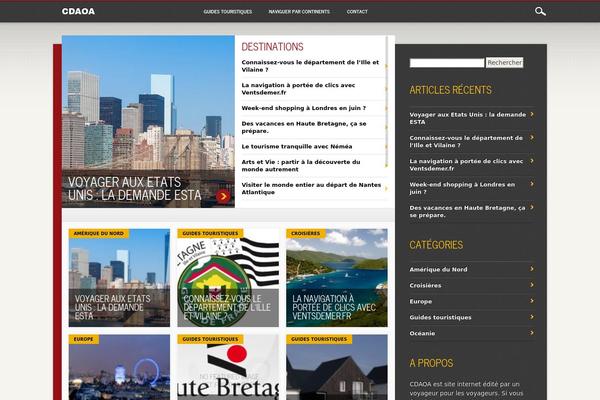Click chevron next to Amérique du Nord category
Screen dimensions: 600x400
point(532,269)
